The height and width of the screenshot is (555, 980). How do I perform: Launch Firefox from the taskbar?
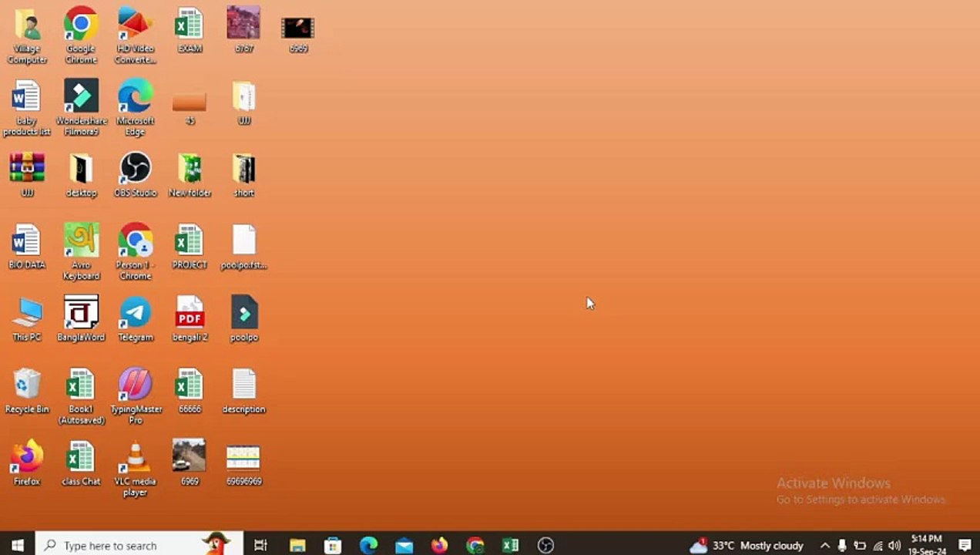(x=439, y=545)
